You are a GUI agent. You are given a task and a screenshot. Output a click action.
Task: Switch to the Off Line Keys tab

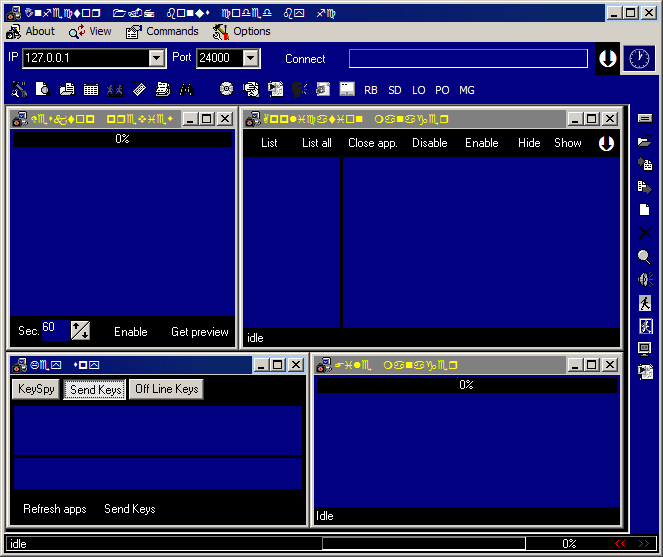tap(167, 389)
